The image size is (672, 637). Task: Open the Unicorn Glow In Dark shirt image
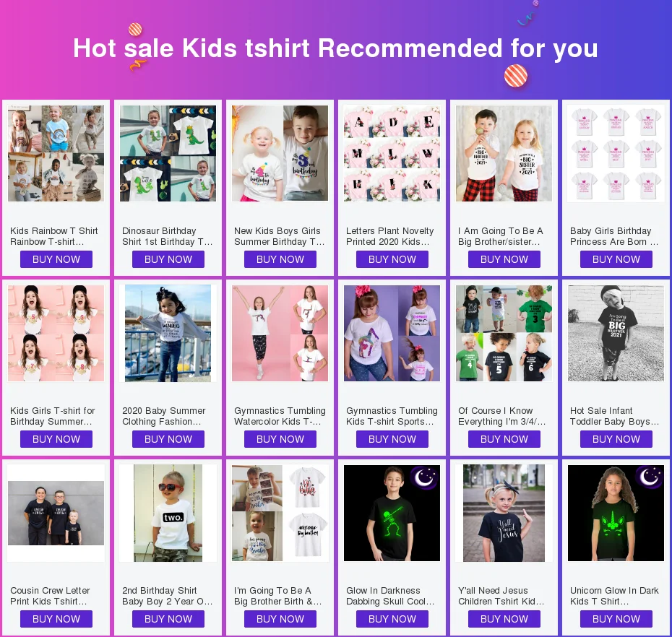point(616,513)
